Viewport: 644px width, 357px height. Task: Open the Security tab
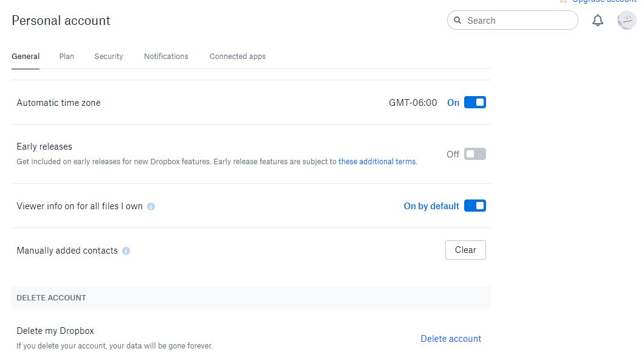[108, 57]
